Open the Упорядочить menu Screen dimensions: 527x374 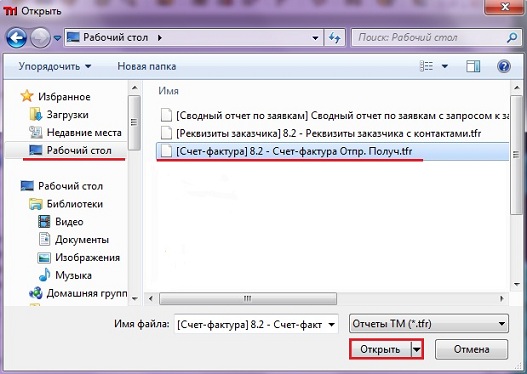[55, 66]
